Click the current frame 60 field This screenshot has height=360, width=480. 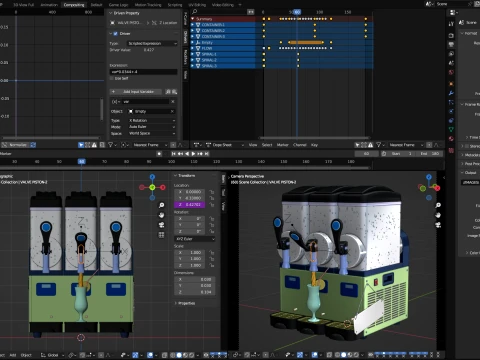(366, 154)
